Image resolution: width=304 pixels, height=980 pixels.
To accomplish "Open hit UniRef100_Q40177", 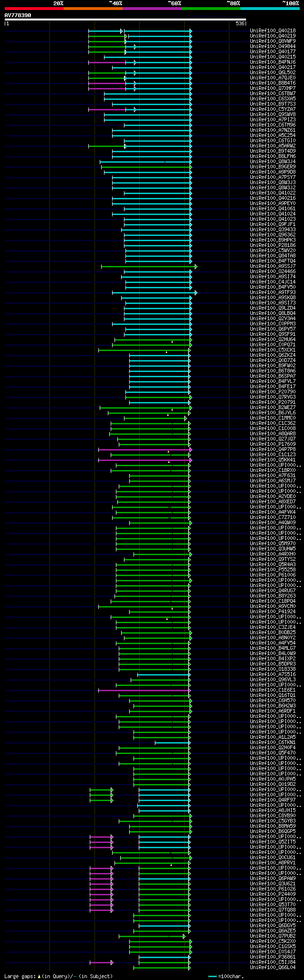I will [273, 51].
